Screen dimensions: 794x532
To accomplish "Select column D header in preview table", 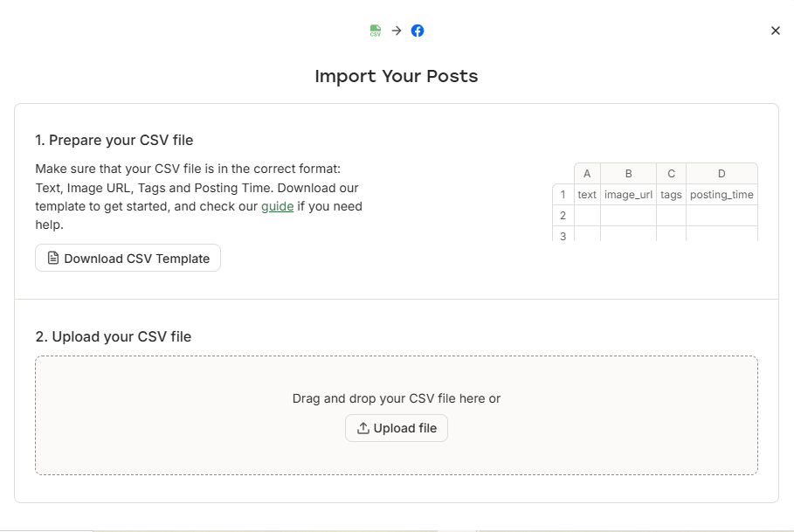I will 722,174.
